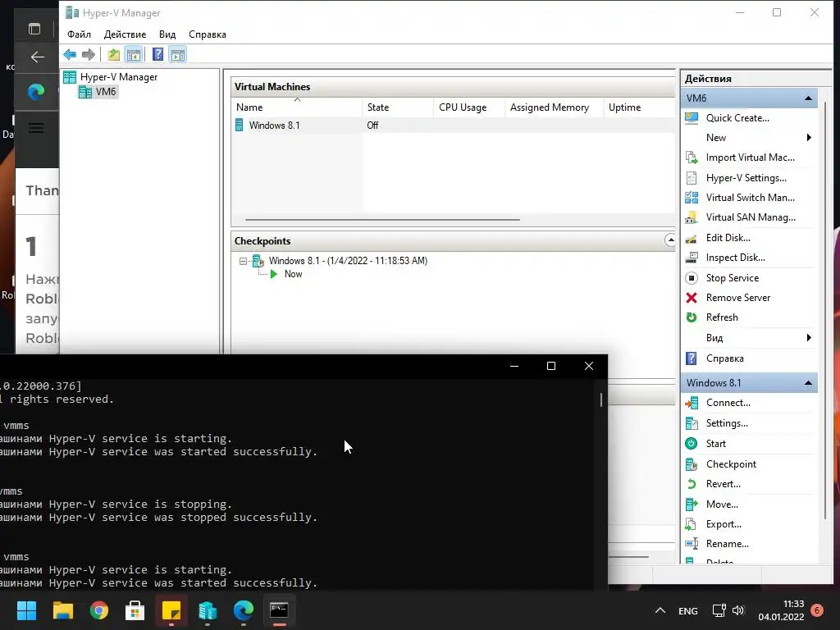Select Windows 8.1 checkpoint dated 1/4/2022

(348, 261)
